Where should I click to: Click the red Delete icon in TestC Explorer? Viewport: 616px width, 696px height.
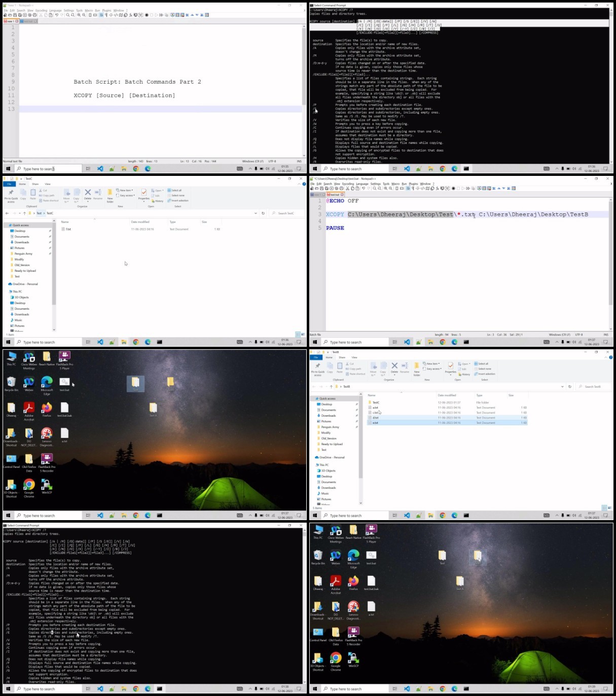(88, 194)
